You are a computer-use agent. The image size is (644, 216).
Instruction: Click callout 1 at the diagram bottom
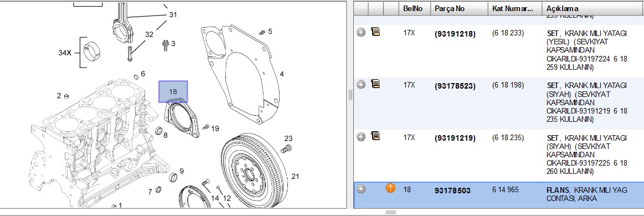click(x=120, y=205)
